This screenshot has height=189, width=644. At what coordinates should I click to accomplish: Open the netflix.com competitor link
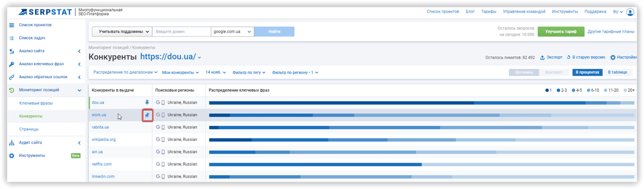coord(102,164)
